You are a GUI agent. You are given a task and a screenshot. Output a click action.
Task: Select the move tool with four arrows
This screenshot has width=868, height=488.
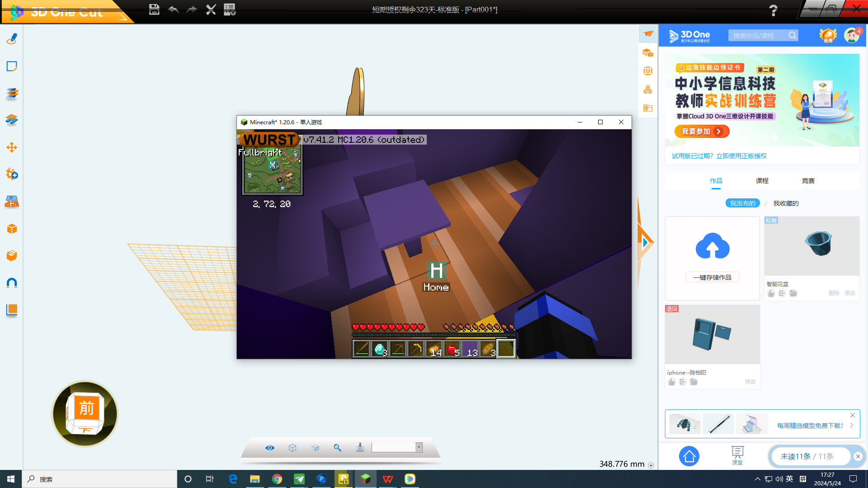click(12, 147)
